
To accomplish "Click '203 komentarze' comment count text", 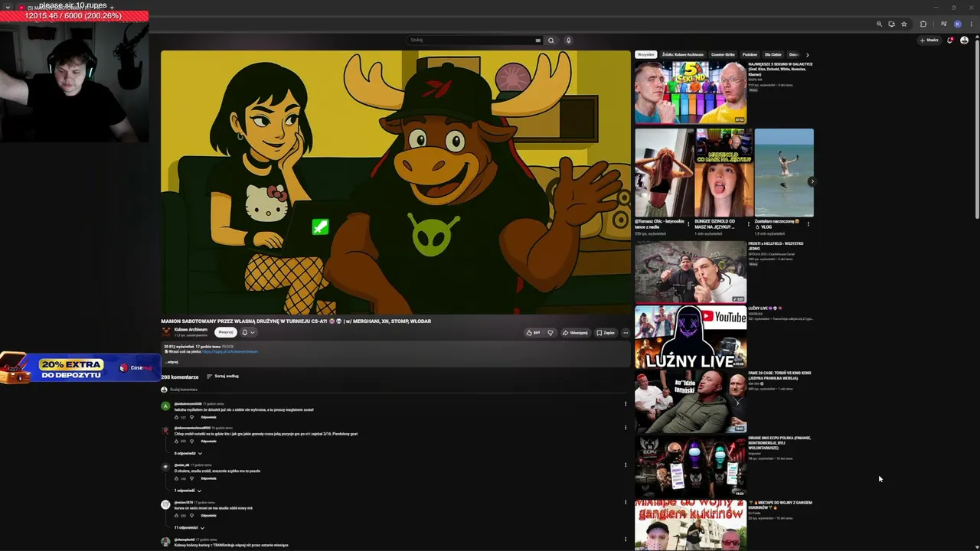I will (180, 377).
